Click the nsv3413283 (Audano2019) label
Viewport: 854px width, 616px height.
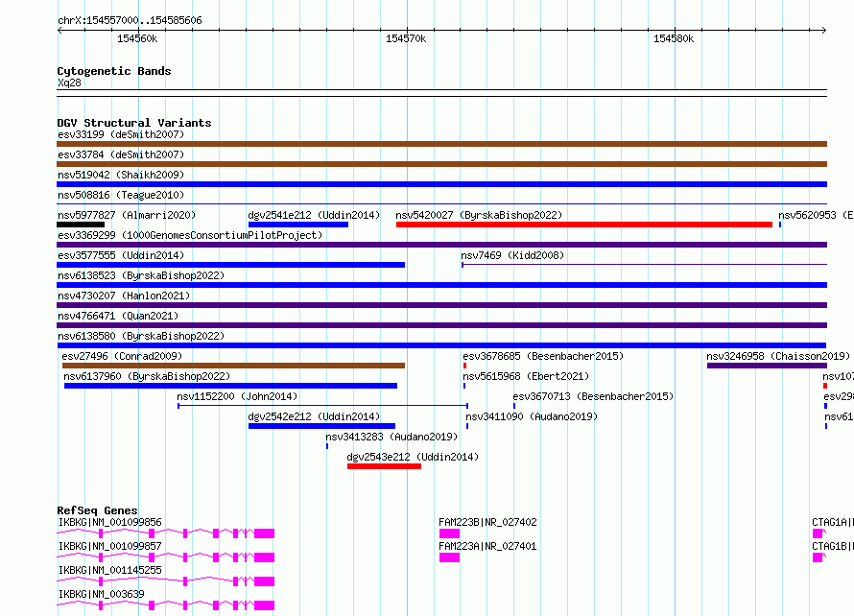click(x=391, y=437)
